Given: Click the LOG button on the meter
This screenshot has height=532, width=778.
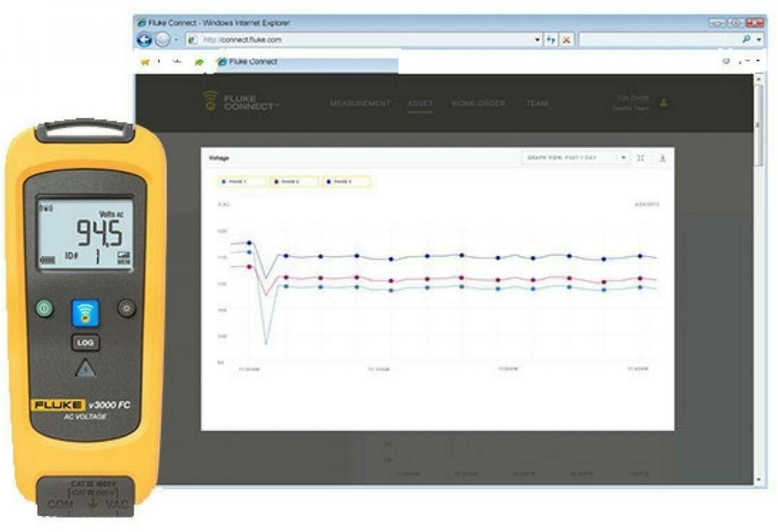Looking at the screenshot, I should click(85, 343).
